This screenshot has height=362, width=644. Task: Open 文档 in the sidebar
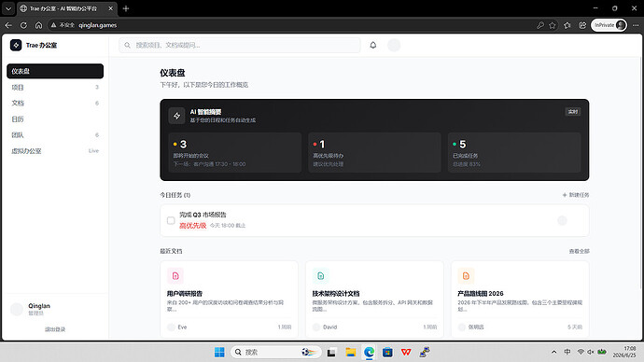click(55, 103)
